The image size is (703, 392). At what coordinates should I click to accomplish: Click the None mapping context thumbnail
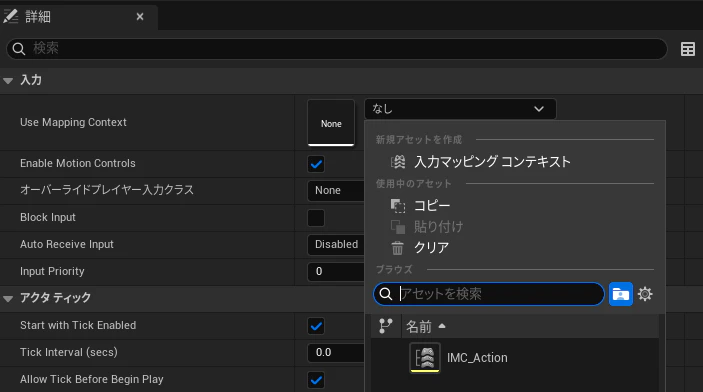331,123
